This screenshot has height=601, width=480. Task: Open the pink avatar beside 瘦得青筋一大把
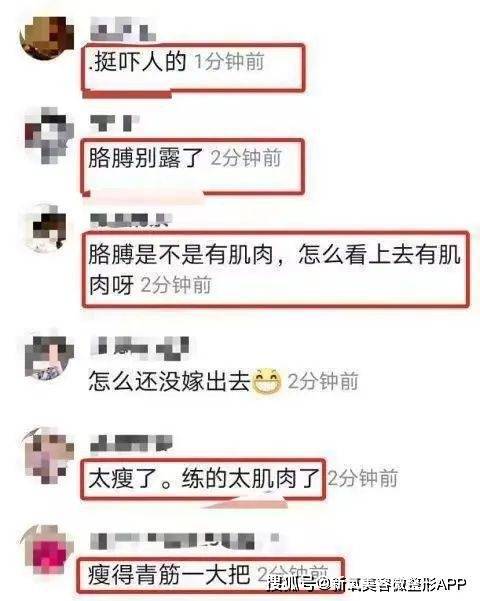point(47,554)
